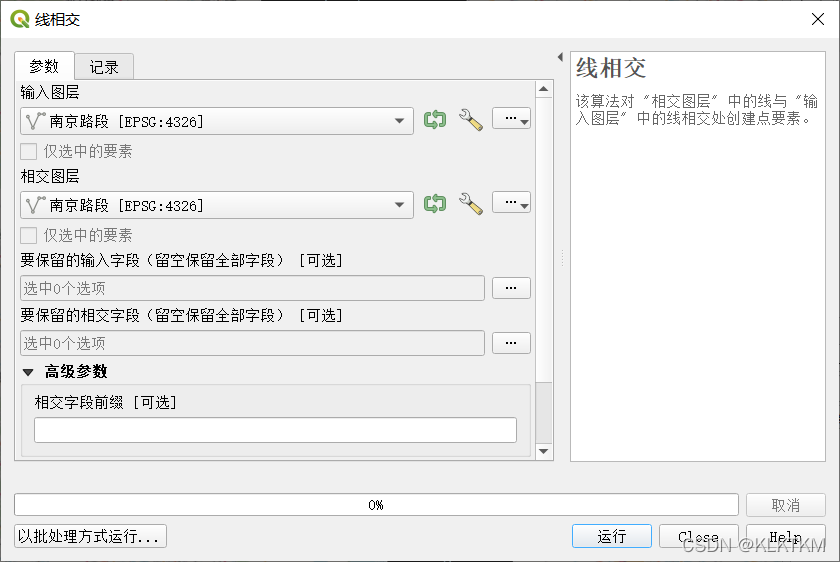This screenshot has height=562, width=840.
Task: Click the 运行 button
Action: click(612, 536)
